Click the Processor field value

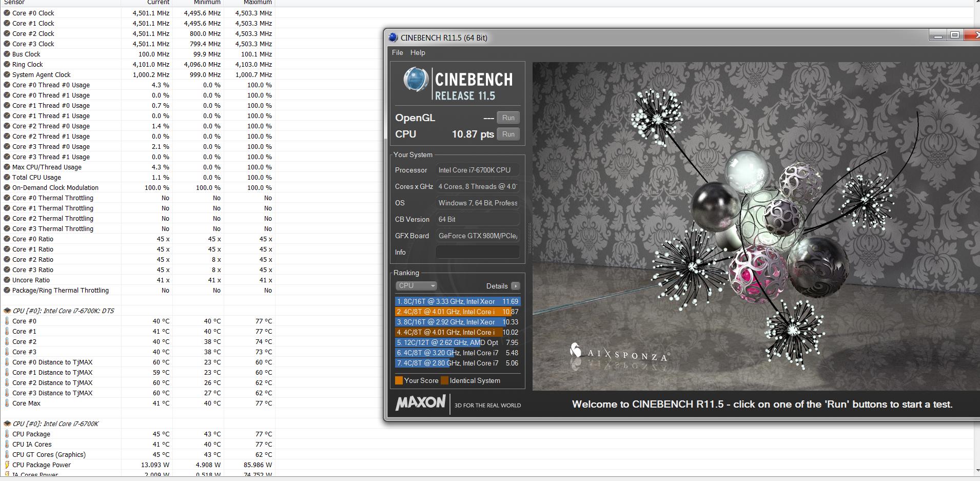[478, 170]
